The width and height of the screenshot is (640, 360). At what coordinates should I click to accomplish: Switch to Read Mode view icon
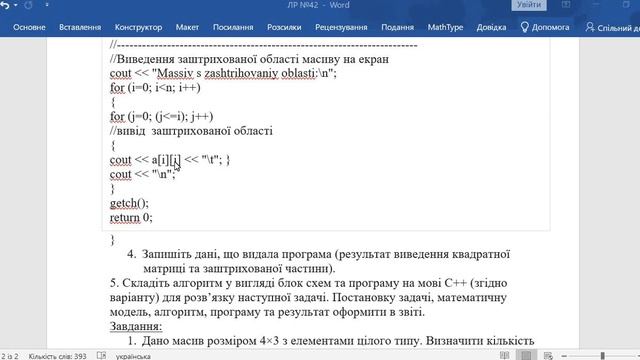click(x=504, y=356)
